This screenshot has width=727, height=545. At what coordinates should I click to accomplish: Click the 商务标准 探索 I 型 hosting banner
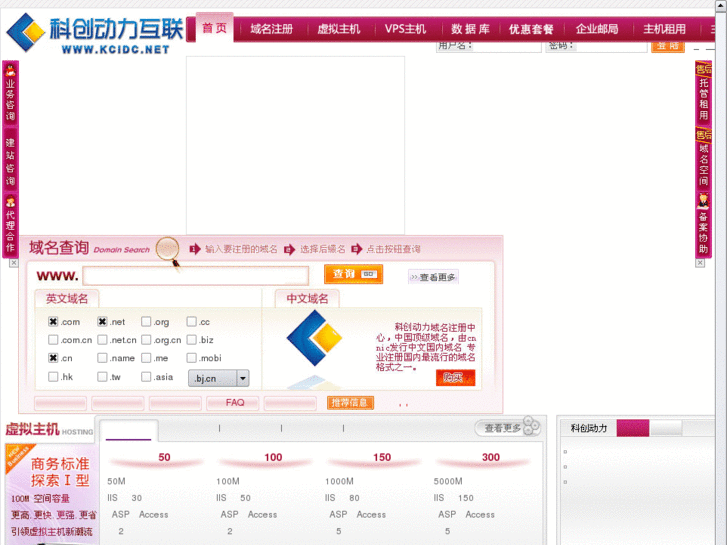pos(52,494)
